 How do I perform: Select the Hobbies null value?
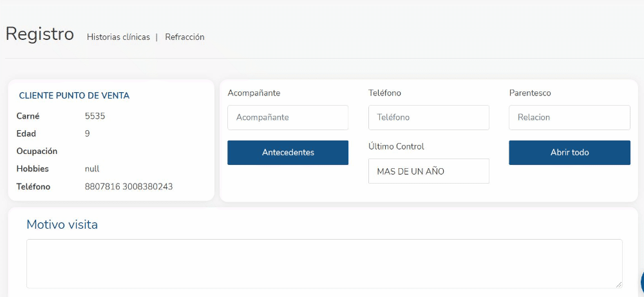pyautogui.click(x=92, y=169)
